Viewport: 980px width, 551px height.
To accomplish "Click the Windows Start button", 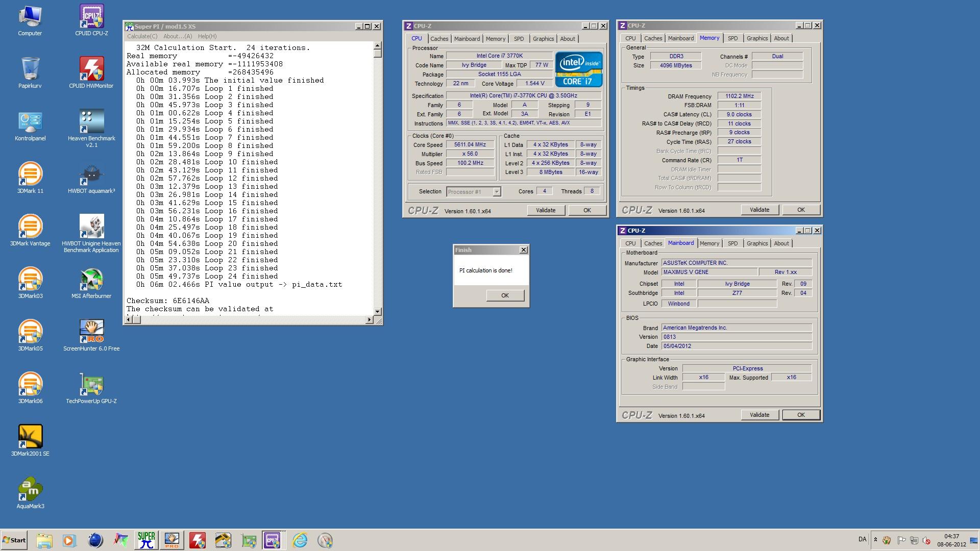I will point(14,540).
